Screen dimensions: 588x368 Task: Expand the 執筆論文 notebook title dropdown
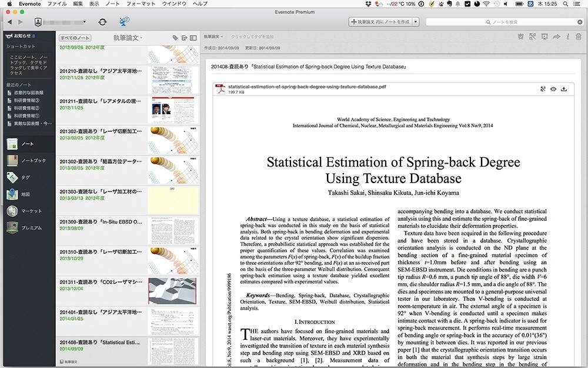[128, 38]
